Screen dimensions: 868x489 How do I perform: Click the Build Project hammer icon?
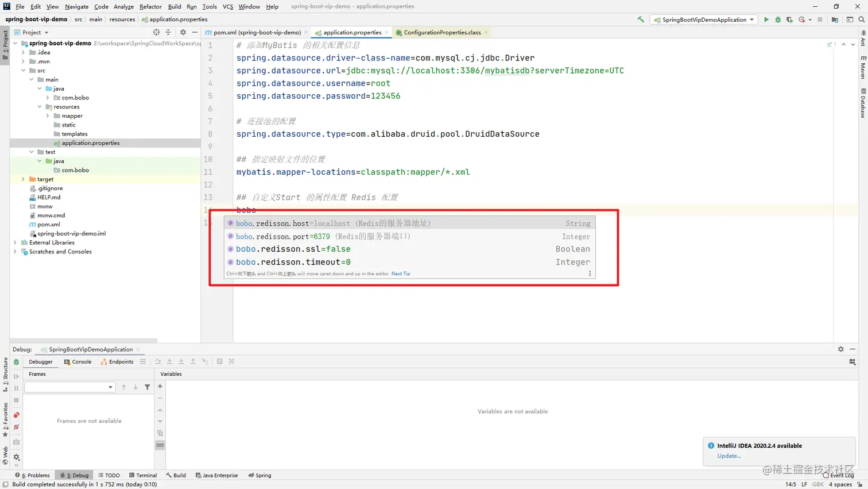point(641,20)
